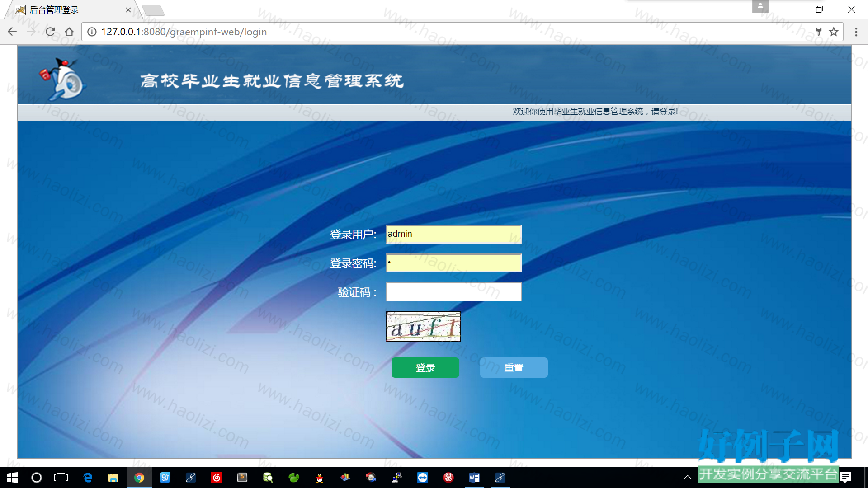Viewport: 868px width, 488px height.
Task: Click the 登录用户 label
Action: (353, 235)
